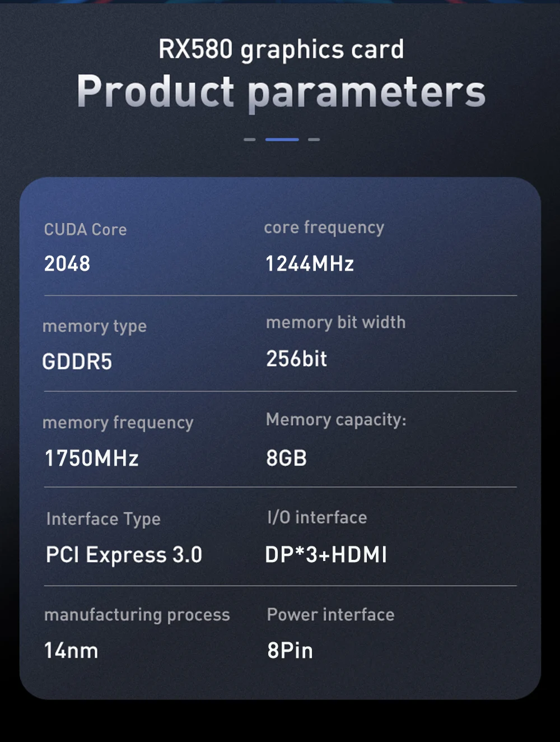Click the 1244MHz core frequency value
Viewport: 560px width, 742px height.
310,263
